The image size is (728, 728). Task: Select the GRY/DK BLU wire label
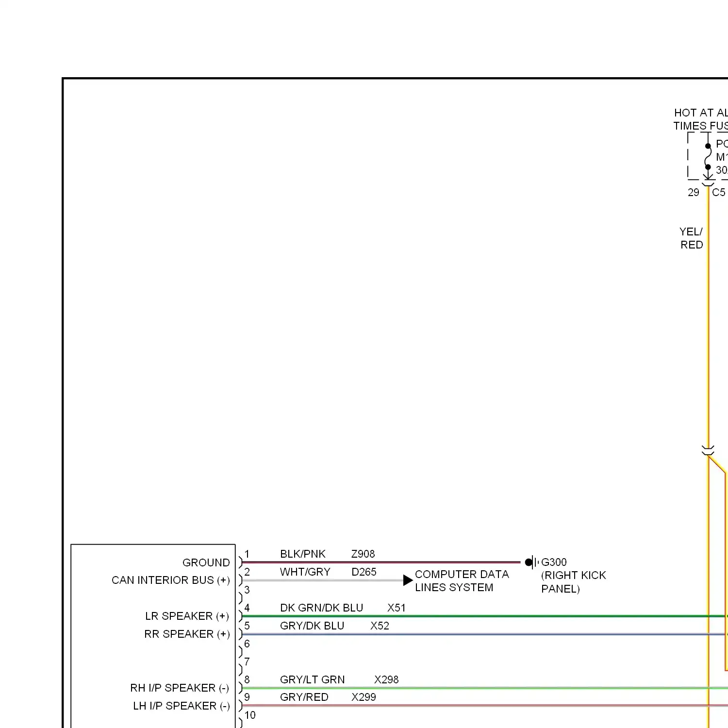click(312, 626)
